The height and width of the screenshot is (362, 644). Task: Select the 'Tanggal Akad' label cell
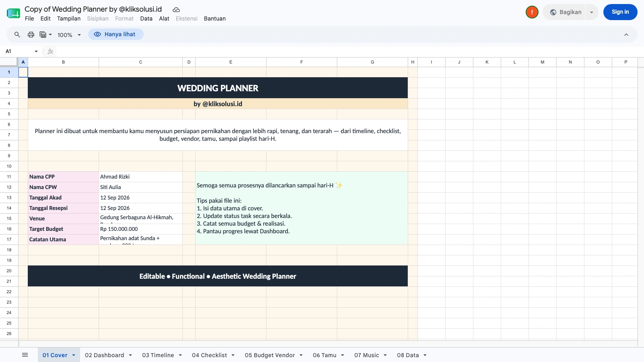pyautogui.click(x=64, y=197)
